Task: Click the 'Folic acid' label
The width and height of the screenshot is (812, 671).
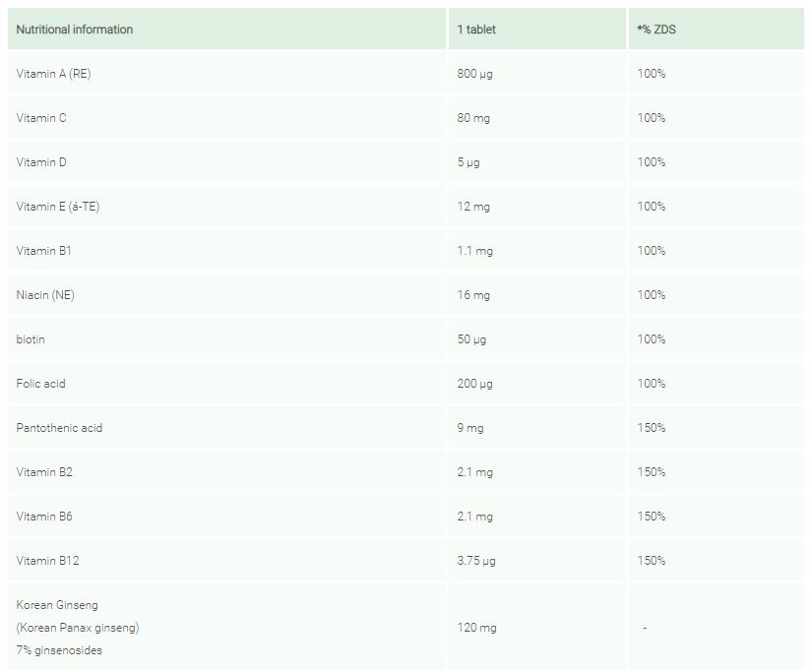Action: click(x=41, y=384)
